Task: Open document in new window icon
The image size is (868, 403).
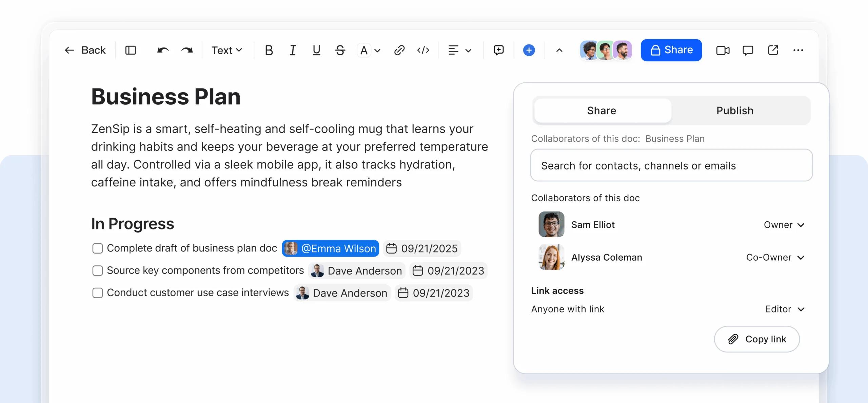Action: 773,51
